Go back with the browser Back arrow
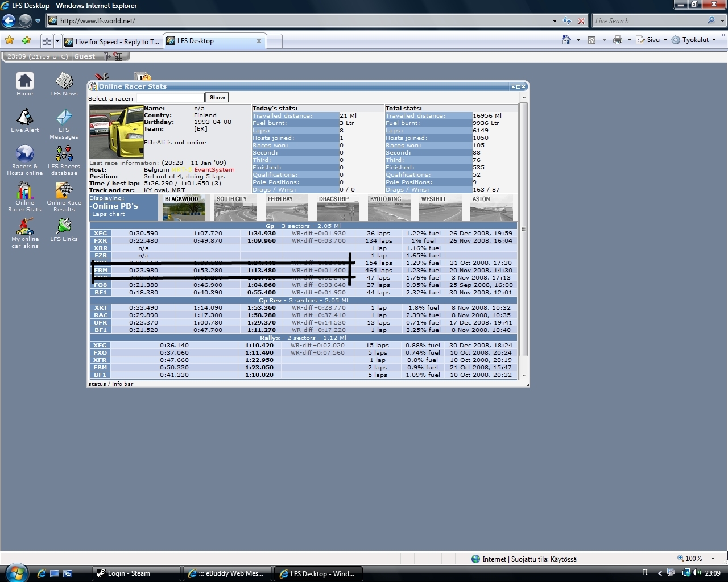The image size is (728, 582). [x=9, y=21]
